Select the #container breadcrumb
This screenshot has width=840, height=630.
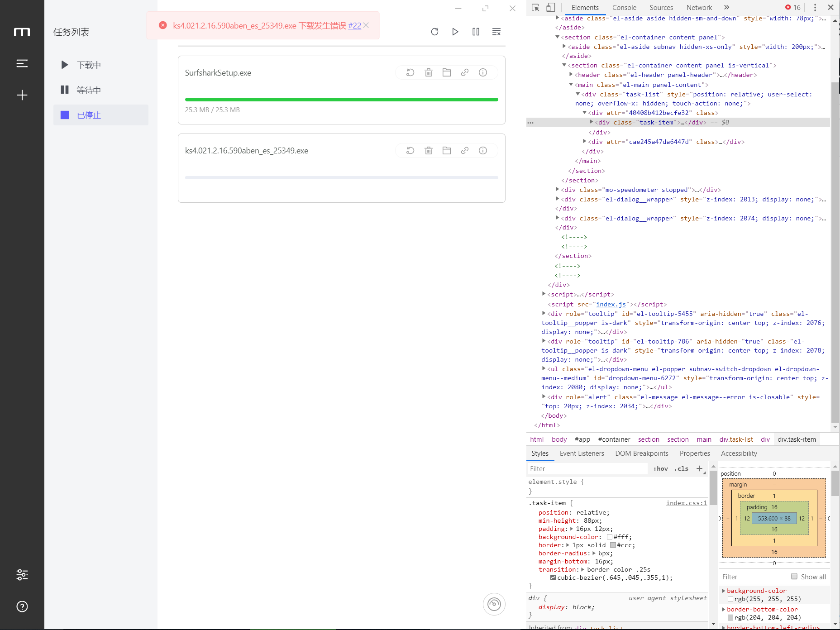click(x=614, y=439)
